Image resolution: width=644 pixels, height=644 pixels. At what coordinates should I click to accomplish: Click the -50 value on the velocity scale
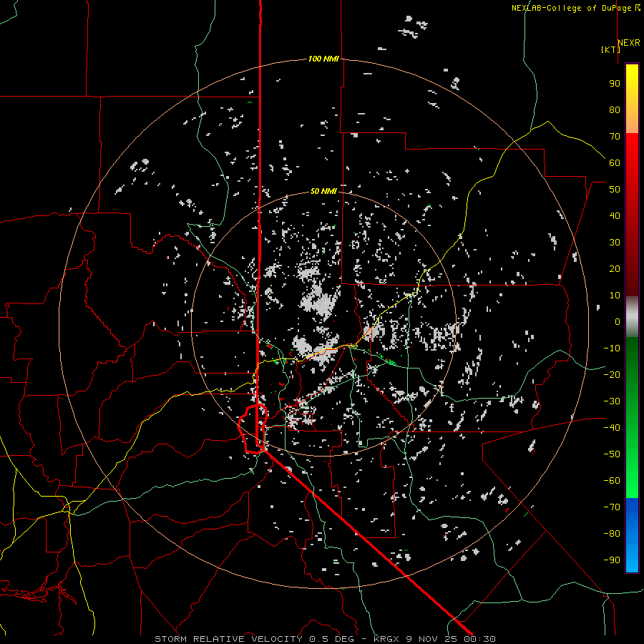pos(612,454)
